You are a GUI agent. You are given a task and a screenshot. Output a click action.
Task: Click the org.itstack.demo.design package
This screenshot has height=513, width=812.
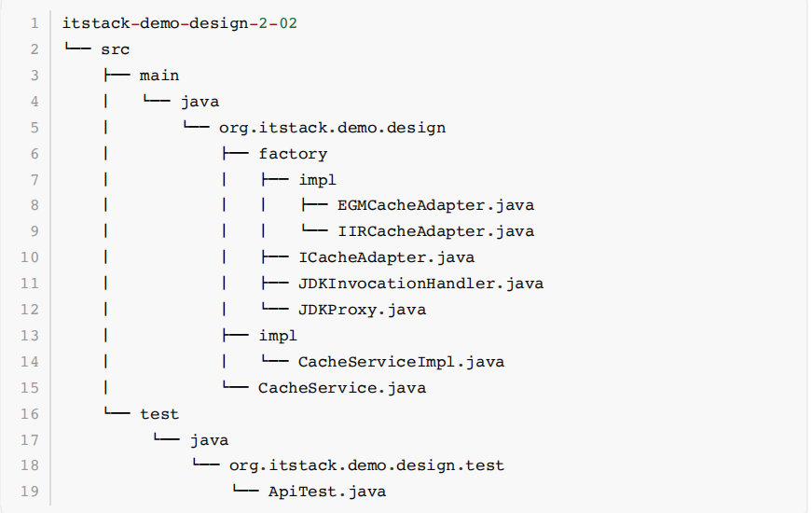(332, 128)
